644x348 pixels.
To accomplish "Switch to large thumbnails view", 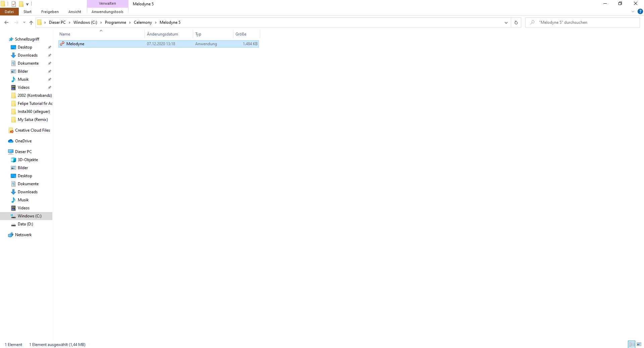I will [x=639, y=344].
